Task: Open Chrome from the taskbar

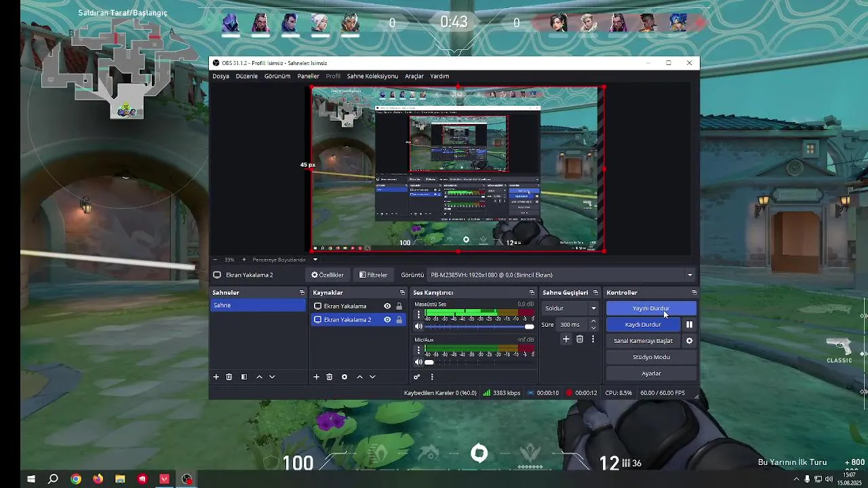Action: (75, 479)
